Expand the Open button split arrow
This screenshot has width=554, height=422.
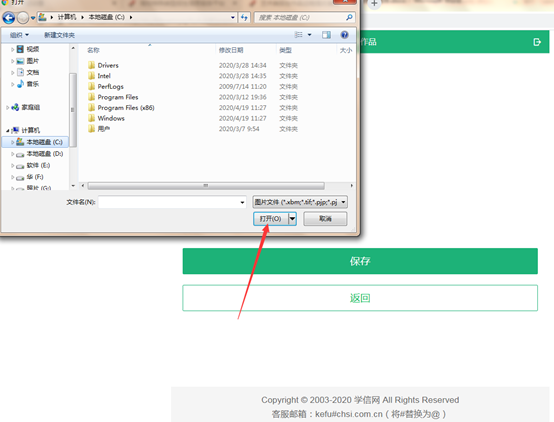click(293, 219)
